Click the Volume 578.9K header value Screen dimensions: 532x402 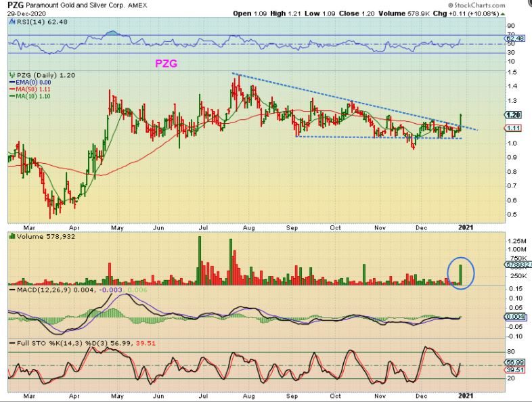pos(404,14)
